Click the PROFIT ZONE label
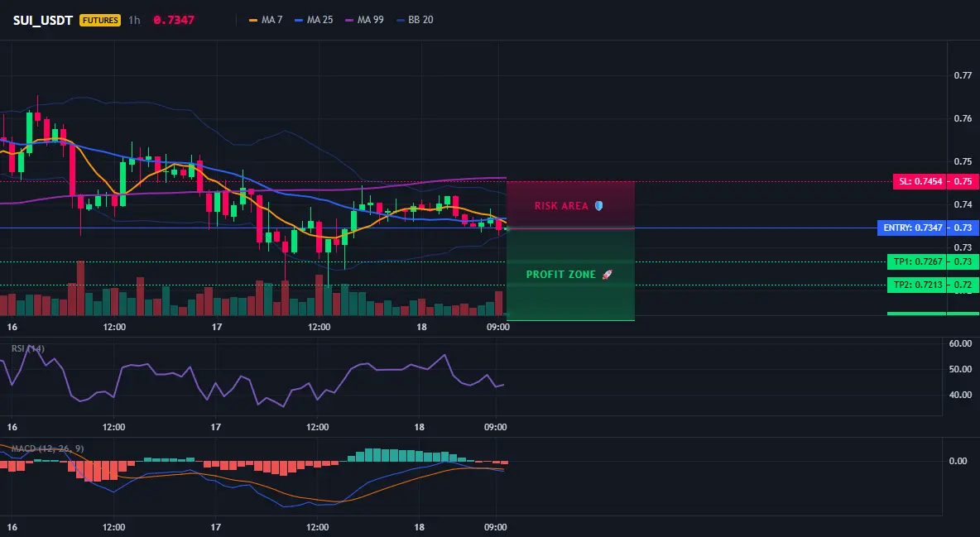 coord(561,275)
